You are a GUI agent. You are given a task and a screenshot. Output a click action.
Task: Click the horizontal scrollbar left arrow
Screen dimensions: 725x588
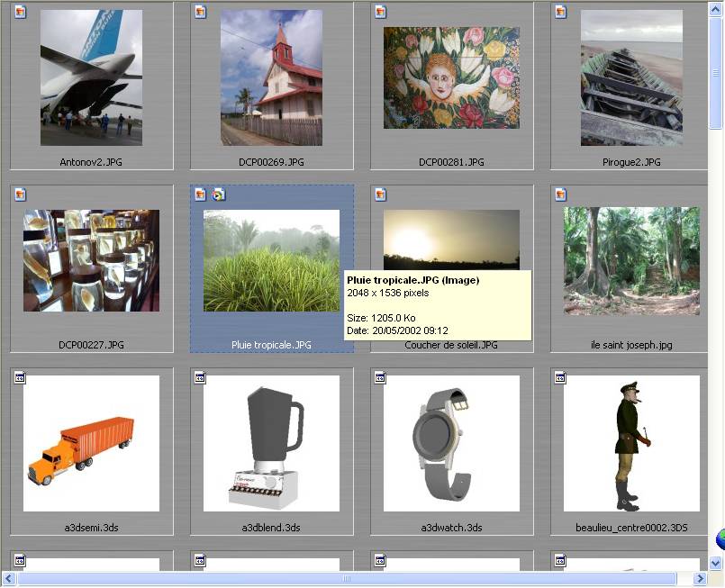click(9, 578)
